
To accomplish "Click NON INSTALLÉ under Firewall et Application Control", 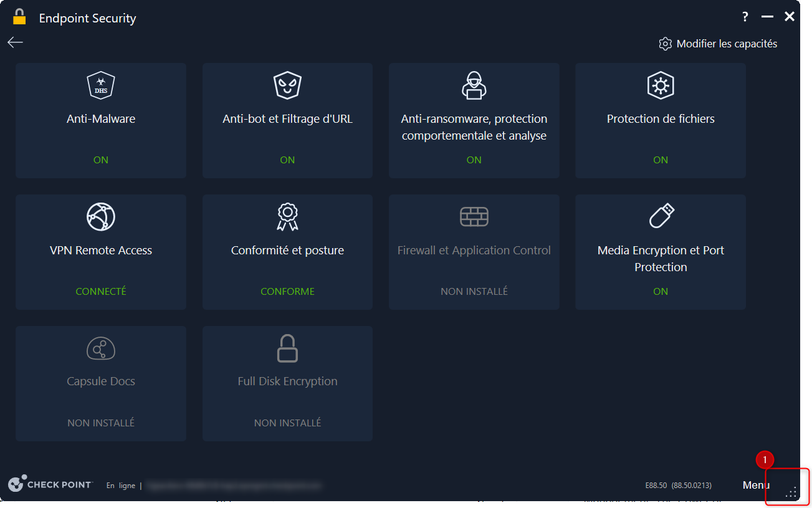I will (474, 291).
